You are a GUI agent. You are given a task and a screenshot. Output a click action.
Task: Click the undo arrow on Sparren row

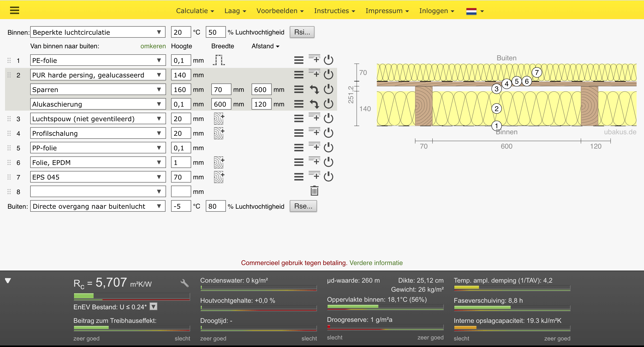coord(314,90)
